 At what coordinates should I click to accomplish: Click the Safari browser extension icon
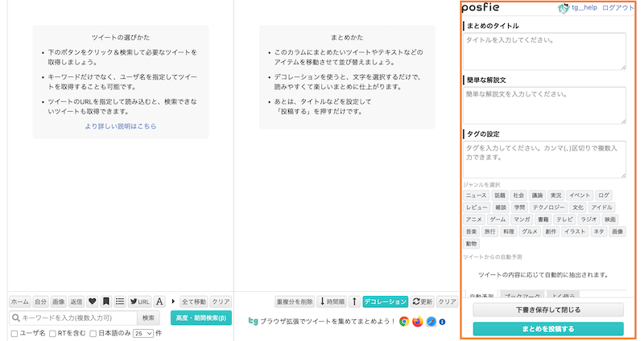click(431, 322)
